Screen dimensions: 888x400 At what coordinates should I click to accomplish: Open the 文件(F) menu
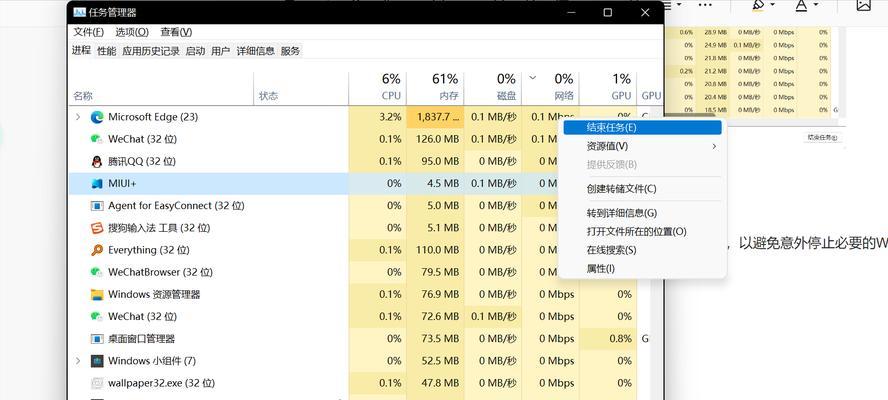pos(89,32)
